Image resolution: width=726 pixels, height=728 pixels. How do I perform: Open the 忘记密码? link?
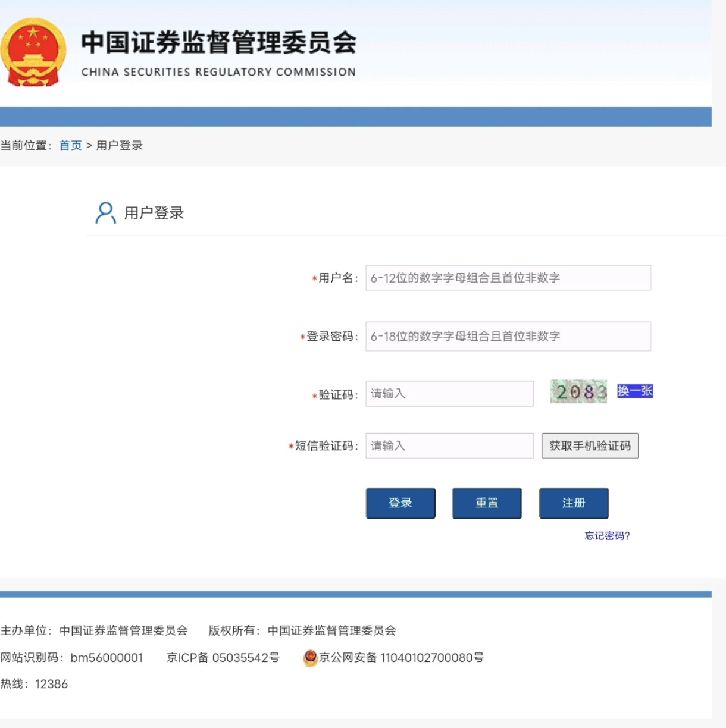point(607,535)
